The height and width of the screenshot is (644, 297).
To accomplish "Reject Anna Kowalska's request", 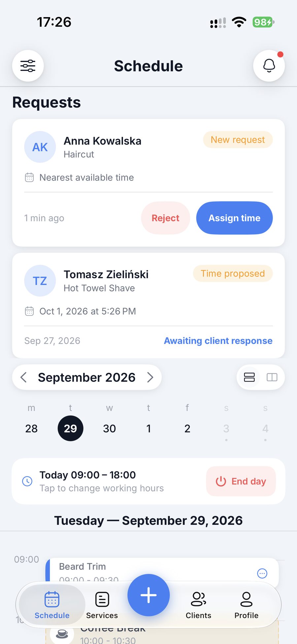I will tap(165, 218).
